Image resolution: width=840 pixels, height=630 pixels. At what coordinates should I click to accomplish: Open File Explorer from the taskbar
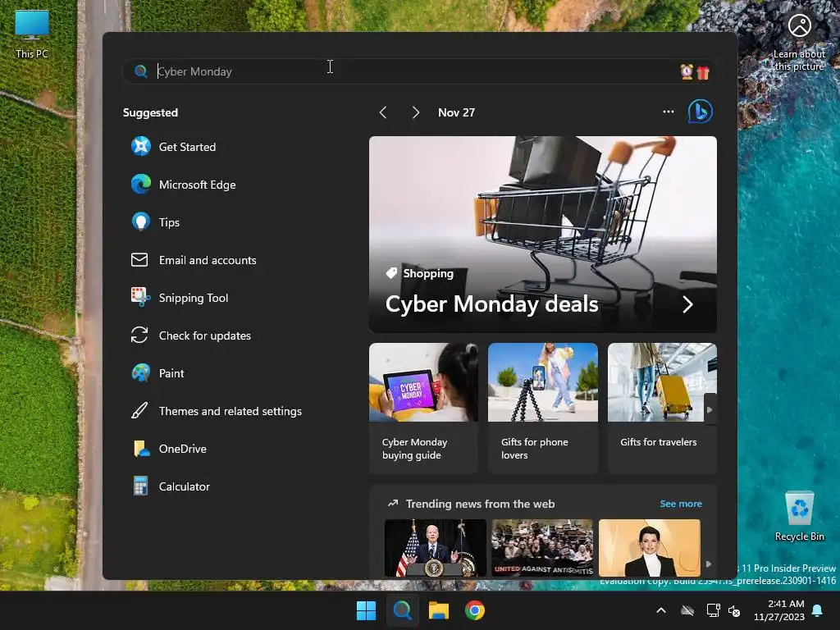point(438,610)
